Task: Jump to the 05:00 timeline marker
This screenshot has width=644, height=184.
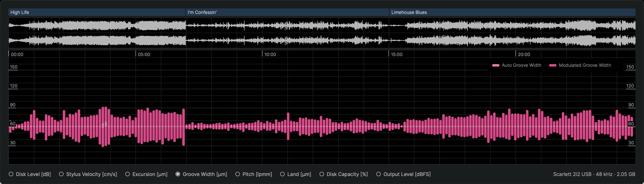Action: (x=144, y=54)
